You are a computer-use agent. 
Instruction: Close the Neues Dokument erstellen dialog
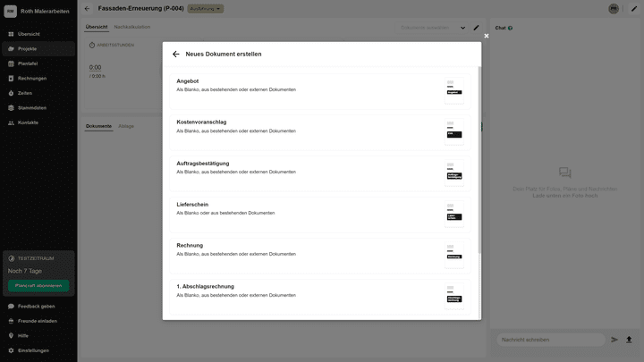click(x=487, y=37)
